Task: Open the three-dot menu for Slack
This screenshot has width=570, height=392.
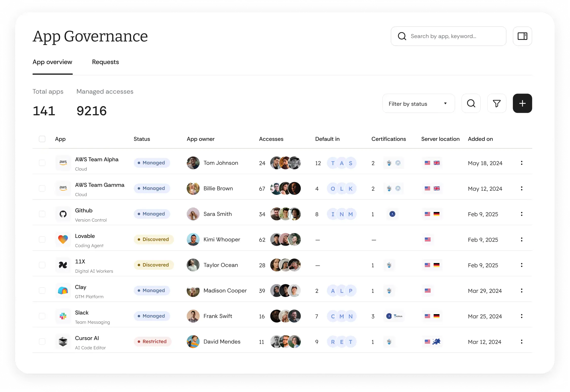Action: point(522,316)
